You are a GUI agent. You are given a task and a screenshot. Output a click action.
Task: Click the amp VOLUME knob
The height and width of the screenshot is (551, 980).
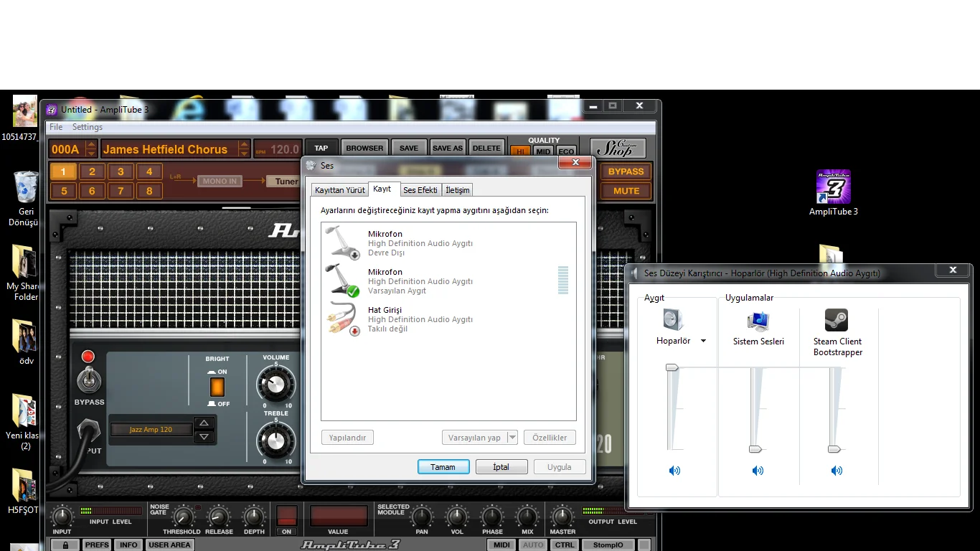coord(275,386)
